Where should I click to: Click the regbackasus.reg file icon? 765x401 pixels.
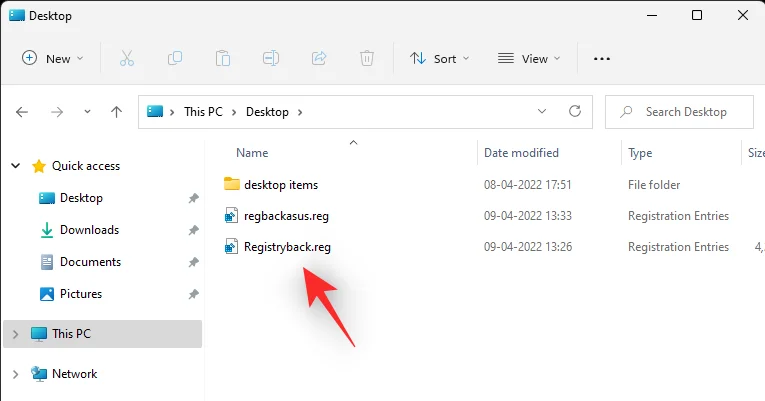[x=231, y=216]
